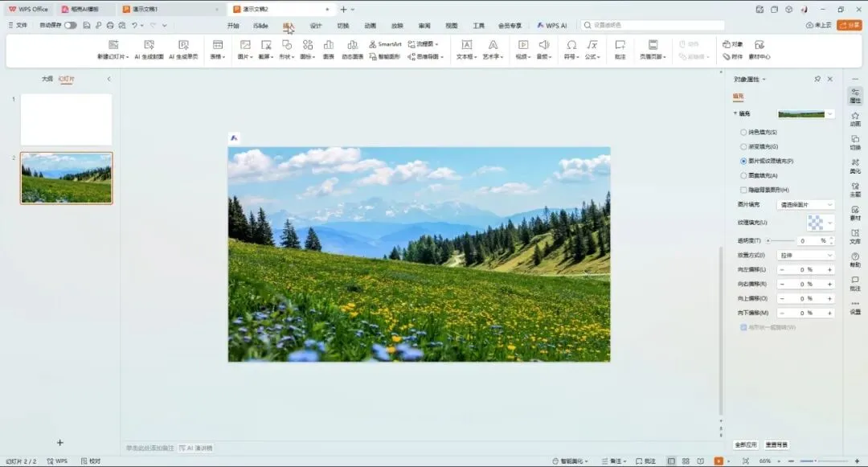Click the WordArt (艺术字) icon
The image size is (868, 467).
click(493, 45)
